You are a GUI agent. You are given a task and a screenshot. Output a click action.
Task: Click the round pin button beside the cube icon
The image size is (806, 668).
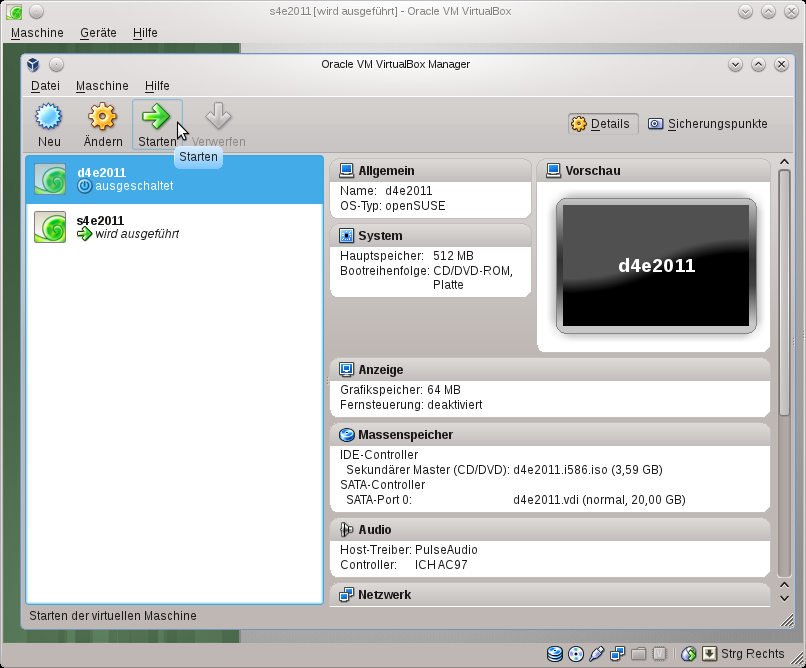coord(57,65)
